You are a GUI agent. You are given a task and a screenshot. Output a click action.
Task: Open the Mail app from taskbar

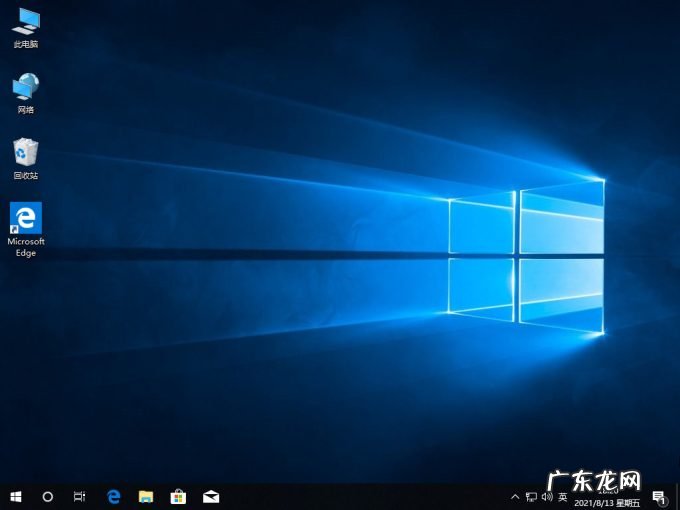211,496
